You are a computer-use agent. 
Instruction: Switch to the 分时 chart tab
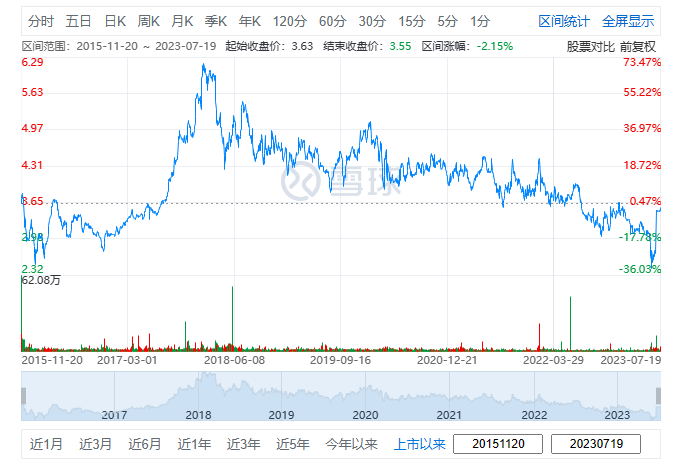40,20
